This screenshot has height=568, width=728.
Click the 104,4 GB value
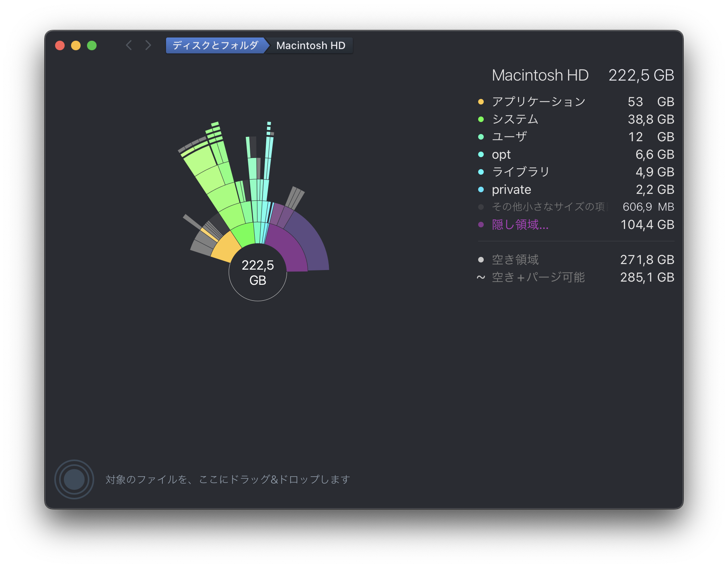(647, 225)
